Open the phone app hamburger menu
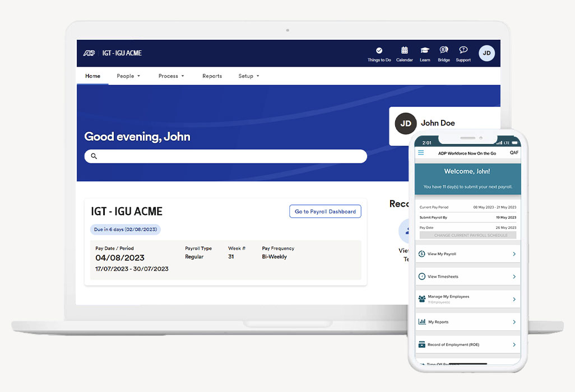This screenshot has height=392, width=575. pos(421,152)
